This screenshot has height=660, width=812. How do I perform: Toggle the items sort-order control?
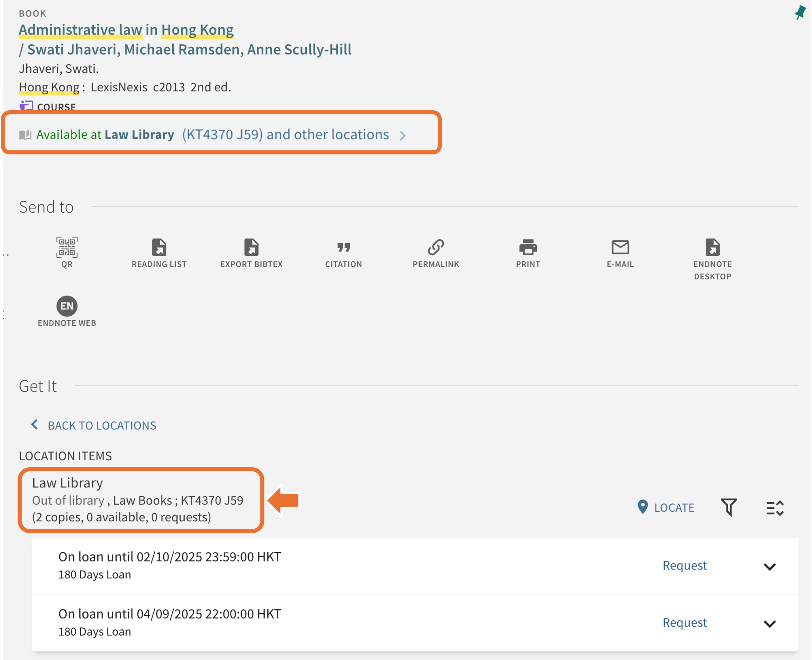(x=775, y=508)
